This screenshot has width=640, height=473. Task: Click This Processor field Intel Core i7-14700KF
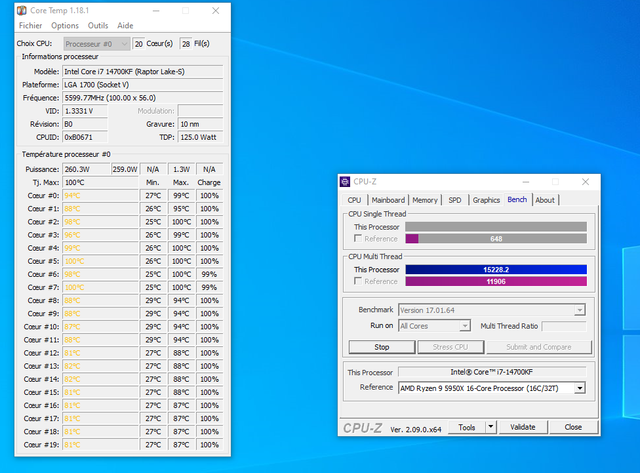tap(492, 372)
